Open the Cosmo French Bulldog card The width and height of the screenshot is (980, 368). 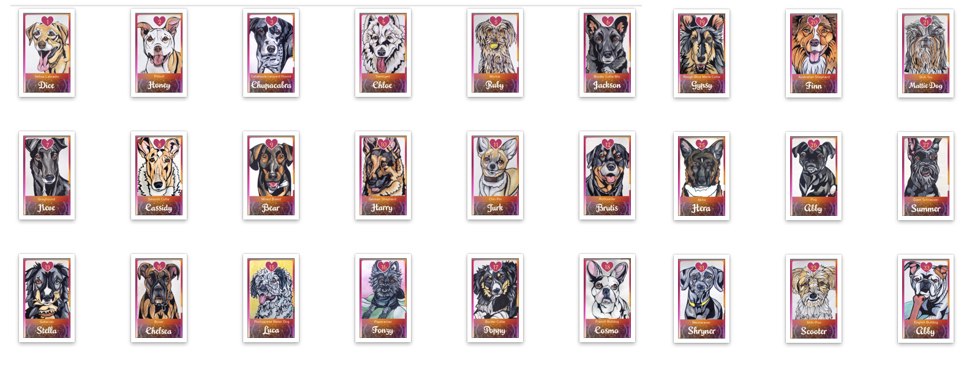tap(607, 298)
